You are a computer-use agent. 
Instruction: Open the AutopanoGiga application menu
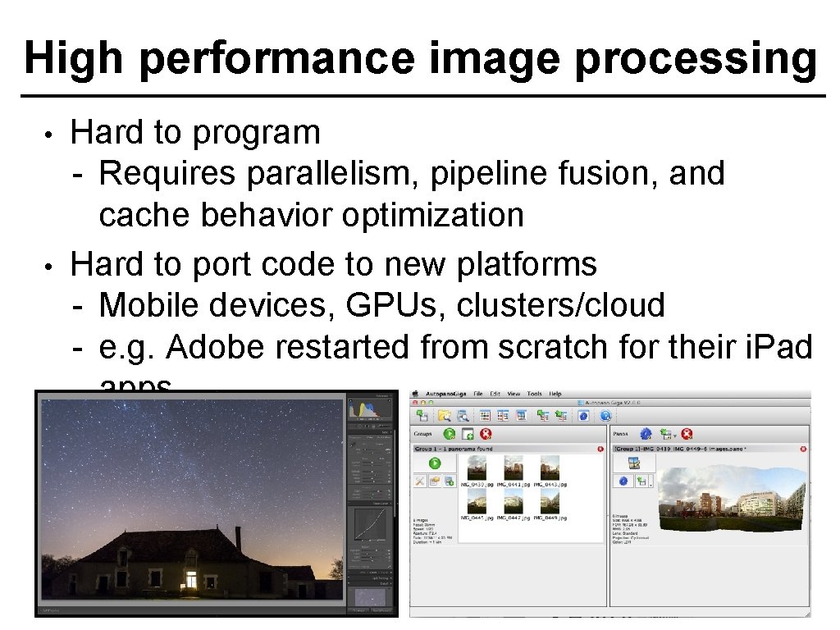(445, 394)
